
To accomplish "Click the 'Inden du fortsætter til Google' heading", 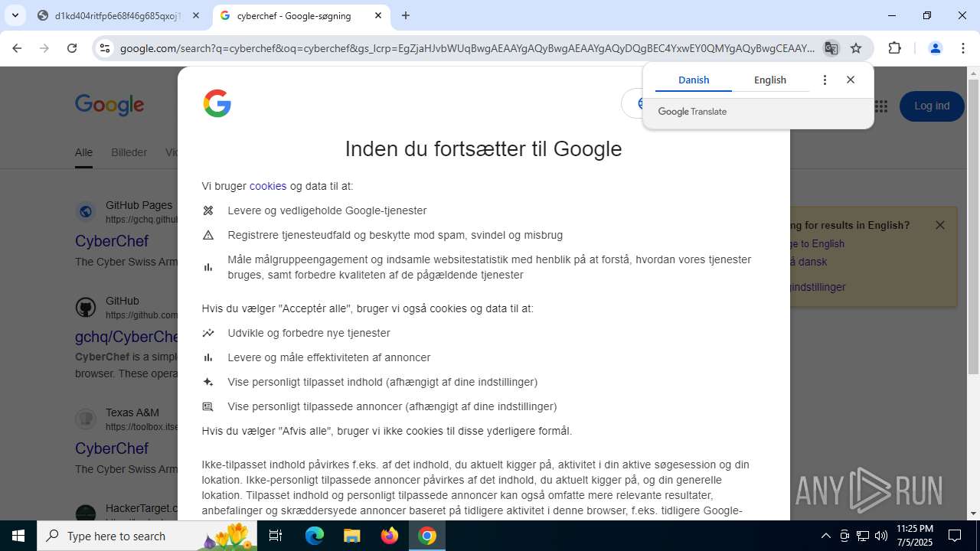I will click(x=483, y=148).
